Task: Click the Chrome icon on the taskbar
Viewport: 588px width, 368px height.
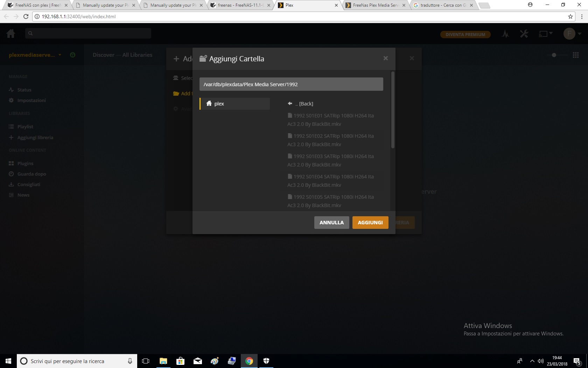Action: [x=249, y=361]
